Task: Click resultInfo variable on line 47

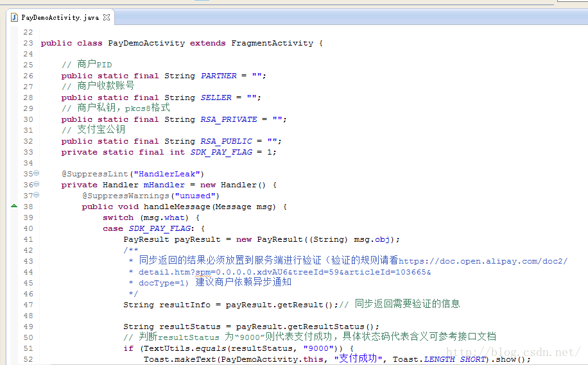Action: tap(185, 305)
